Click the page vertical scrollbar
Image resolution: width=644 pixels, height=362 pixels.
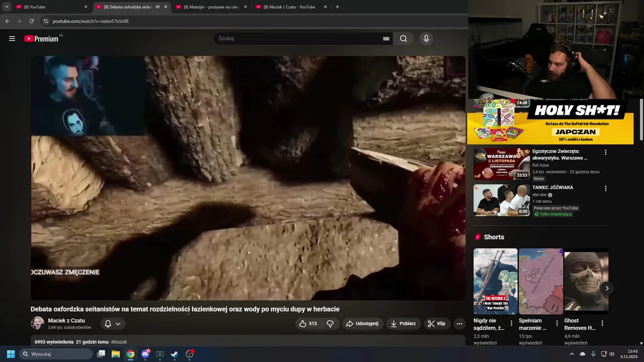click(x=641, y=120)
